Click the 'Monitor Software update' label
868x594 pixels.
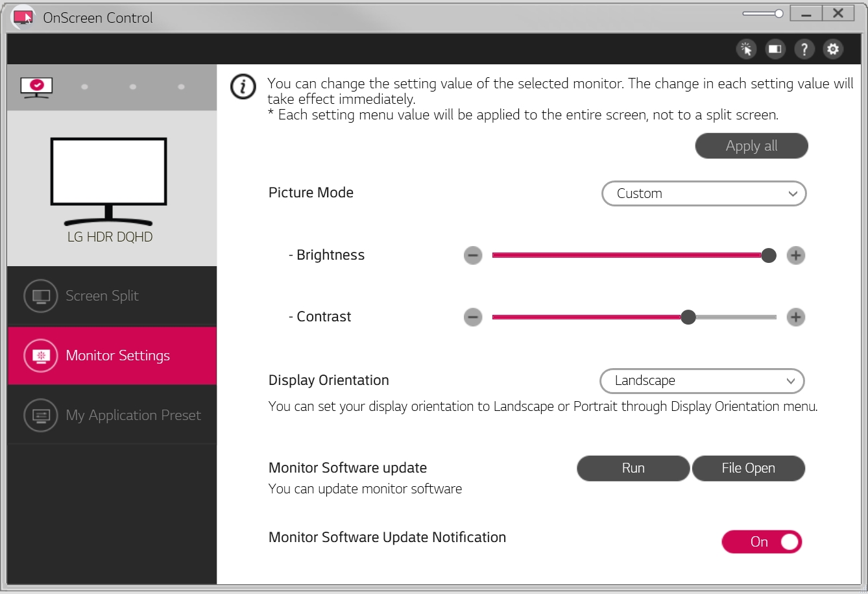pos(348,468)
